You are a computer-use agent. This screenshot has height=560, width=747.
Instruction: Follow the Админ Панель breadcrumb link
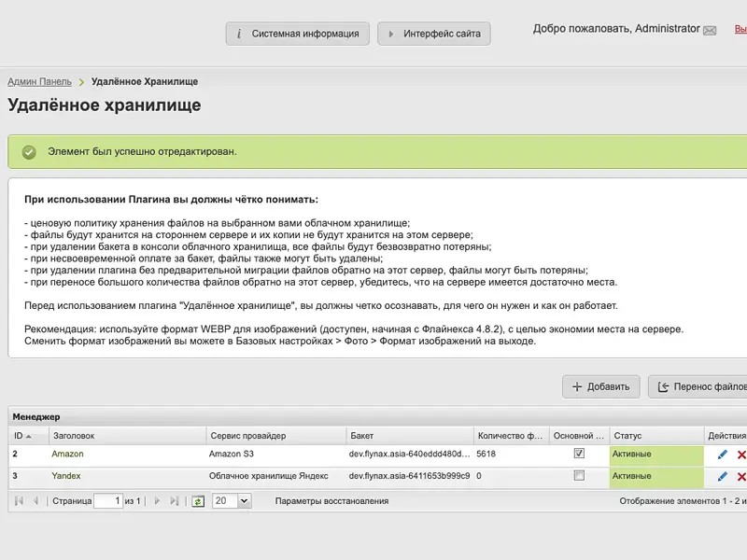(x=39, y=82)
